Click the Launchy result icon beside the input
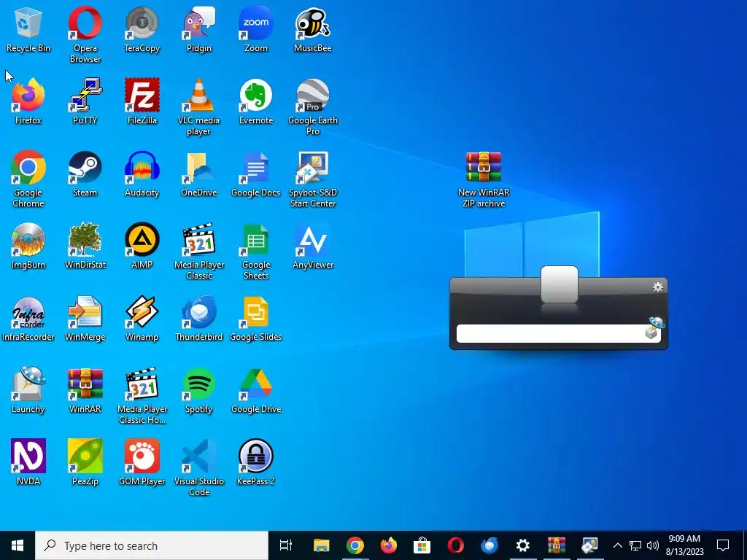 654,328
